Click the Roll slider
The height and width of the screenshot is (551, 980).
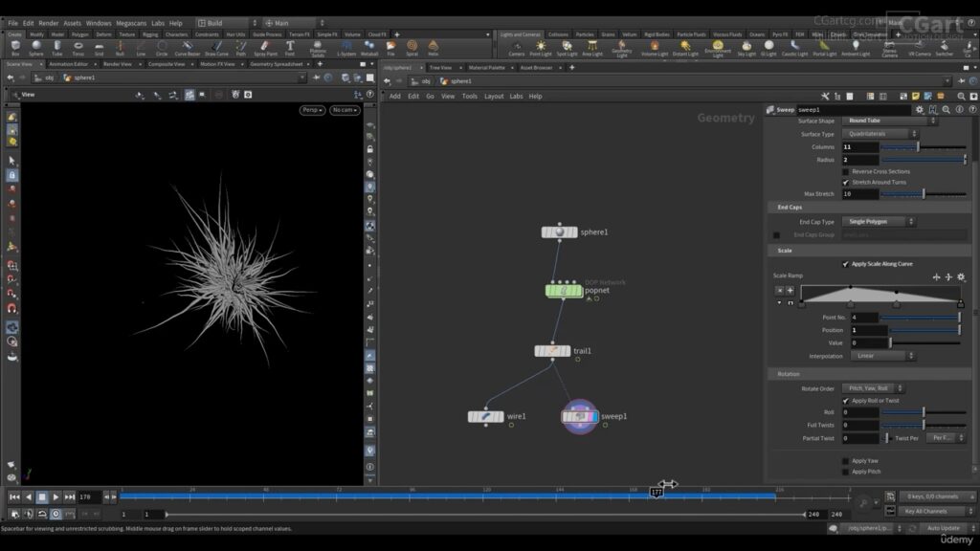click(x=924, y=412)
